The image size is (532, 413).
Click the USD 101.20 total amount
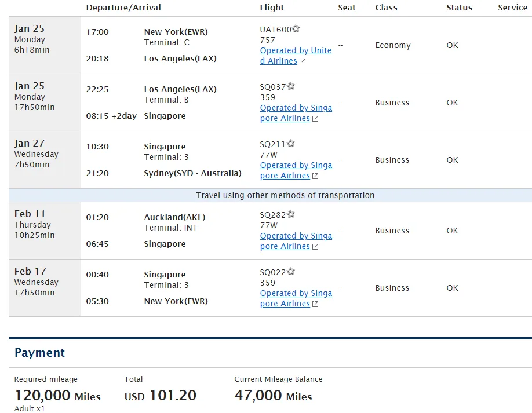pyautogui.click(x=161, y=396)
